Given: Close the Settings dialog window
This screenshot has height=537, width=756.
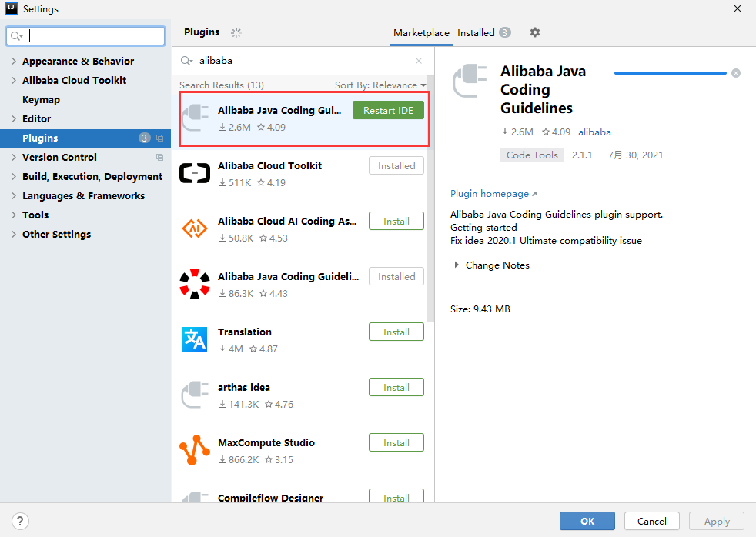Looking at the screenshot, I should (738, 8).
